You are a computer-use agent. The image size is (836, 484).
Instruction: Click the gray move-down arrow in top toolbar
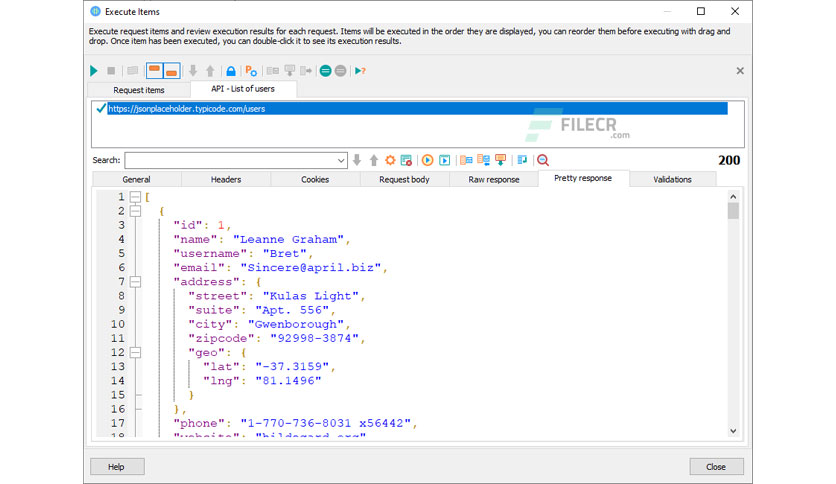coord(193,70)
